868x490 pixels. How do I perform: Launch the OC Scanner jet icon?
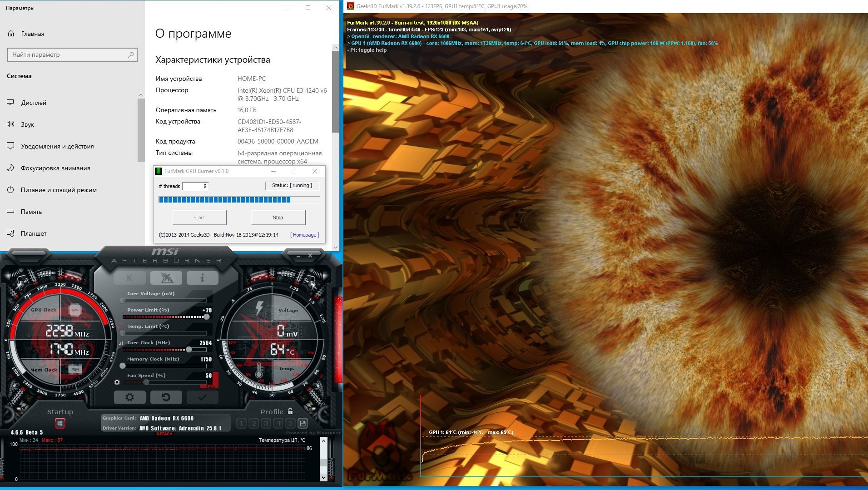[166, 278]
